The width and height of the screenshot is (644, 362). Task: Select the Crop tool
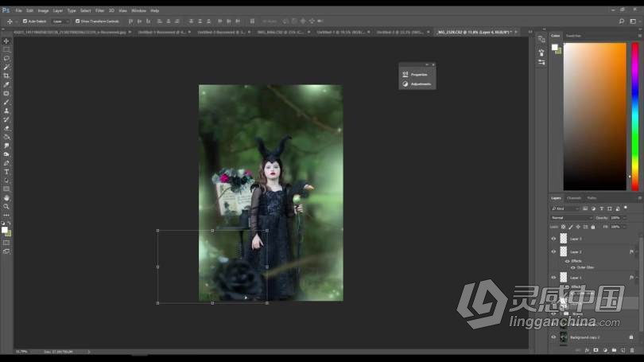6,76
